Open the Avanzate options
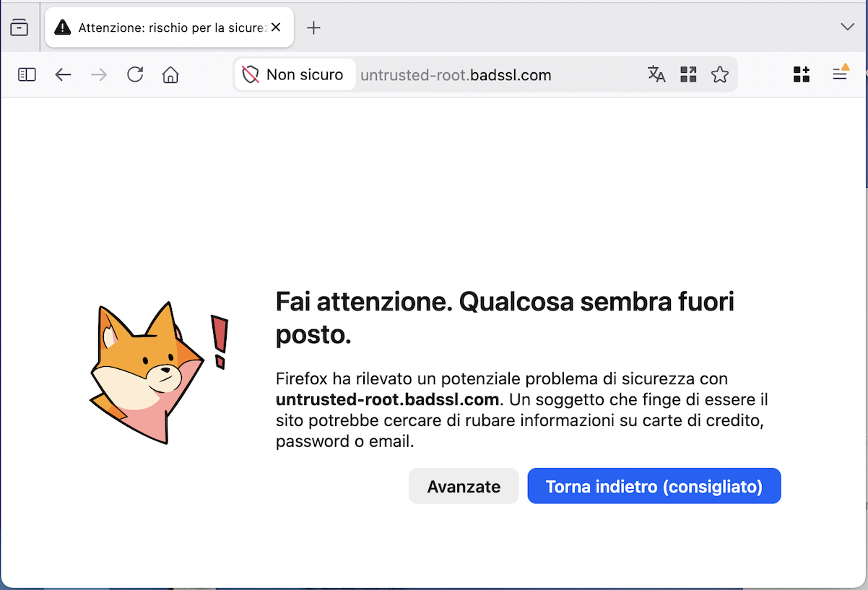Viewport: 868px width, 590px height. pos(463,486)
